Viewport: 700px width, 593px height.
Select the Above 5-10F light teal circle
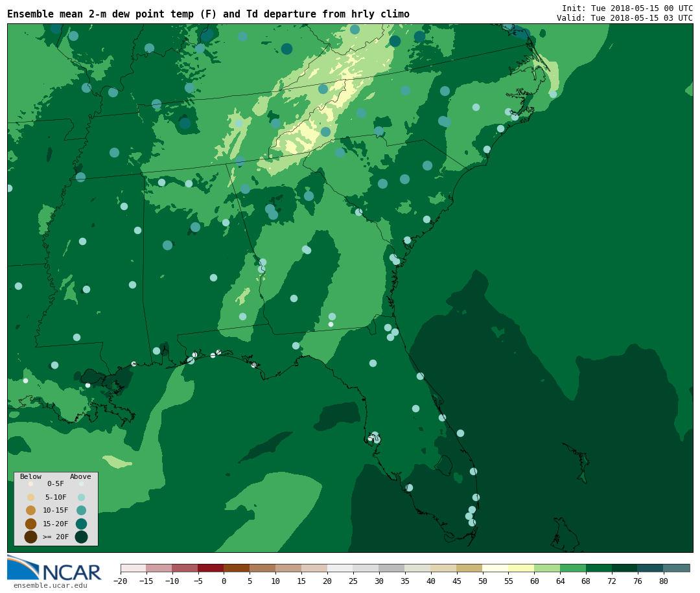[x=81, y=498]
